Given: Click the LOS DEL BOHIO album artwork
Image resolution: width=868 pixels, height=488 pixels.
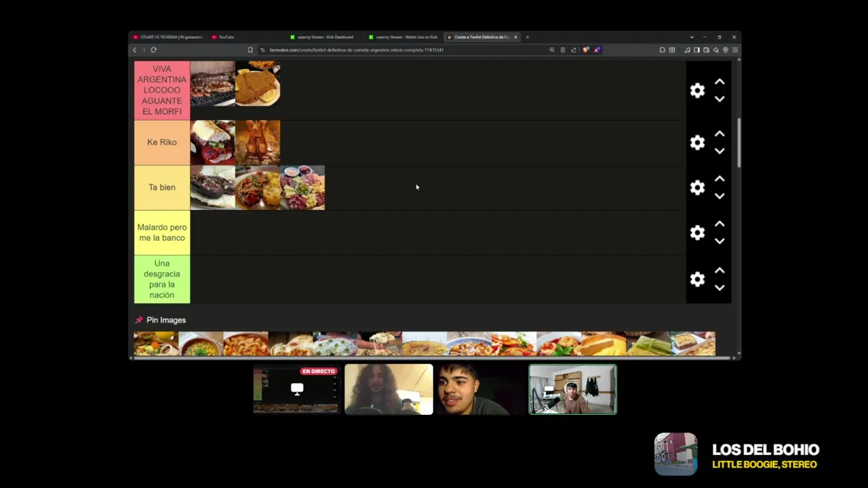Looking at the screenshot, I should coord(675,454).
